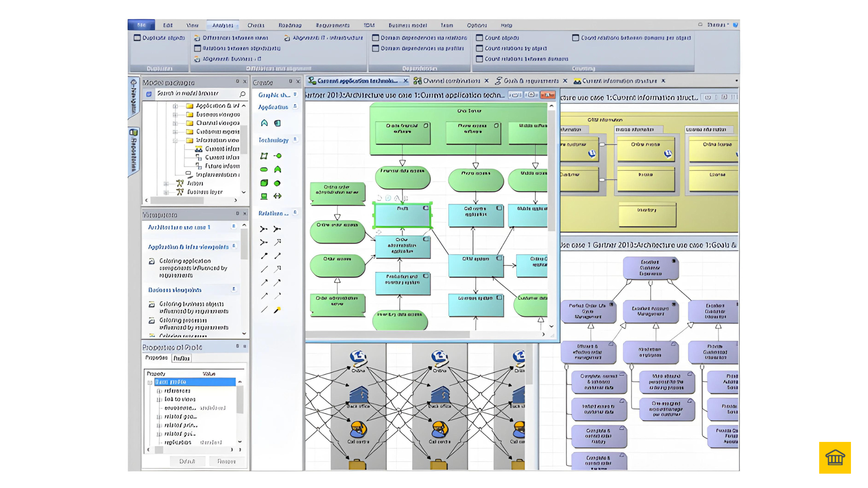Choose the green double-arrow icon in Technology palette
This screenshot has height=488, width=868.
click(x=277, y=196)
